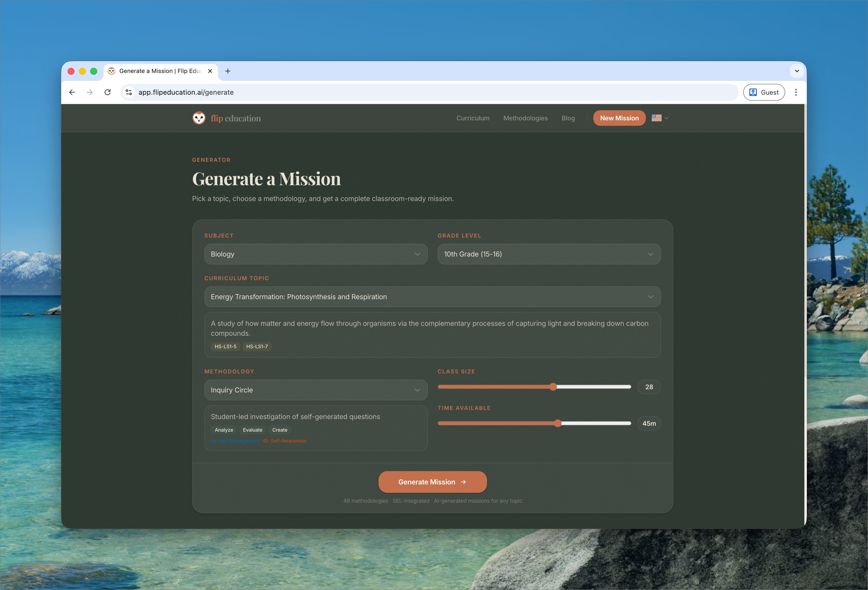Click the Generate a Mission heading
868x590 pixels.
coord(266,179)
